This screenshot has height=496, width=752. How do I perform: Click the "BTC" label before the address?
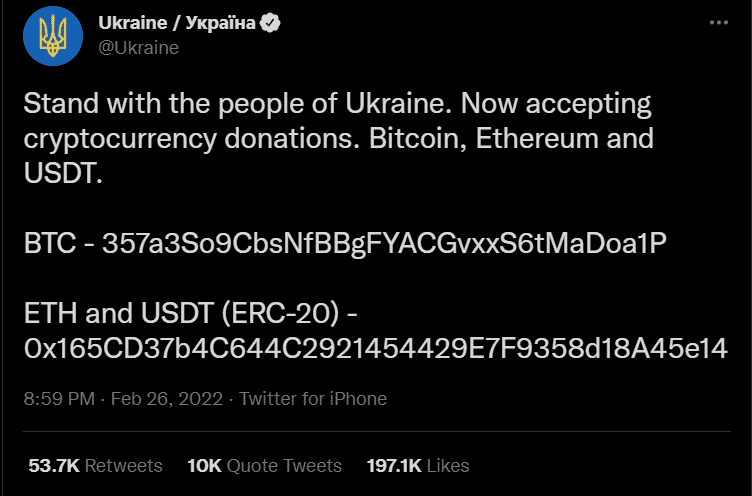(x=46, y=244)
